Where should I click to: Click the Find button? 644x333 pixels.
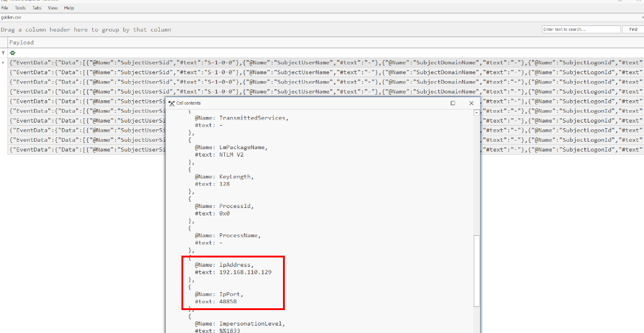(633, 30)
